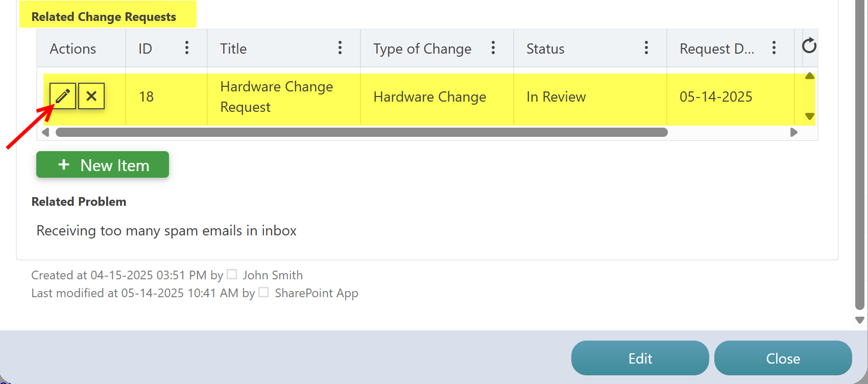Click horizontal scrollbar left arrow

45,132
